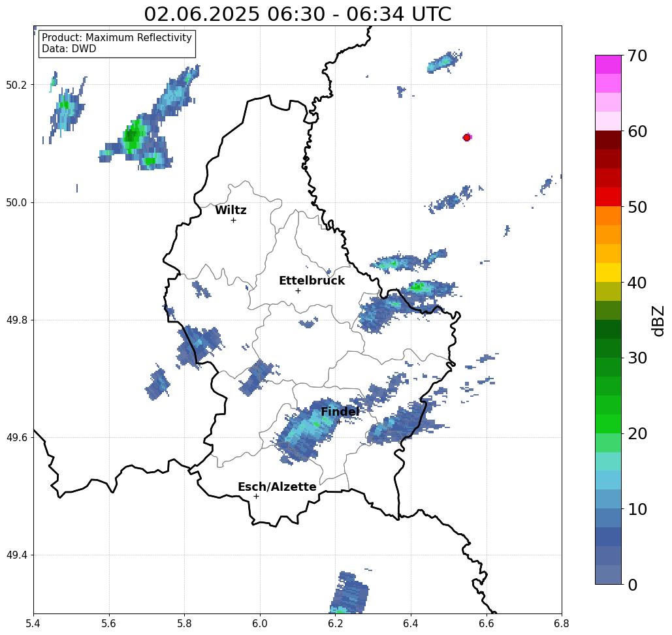Click the orange colorbar segment below 50
The width and height of the screenshot is (672, 635).
(608, 215)
